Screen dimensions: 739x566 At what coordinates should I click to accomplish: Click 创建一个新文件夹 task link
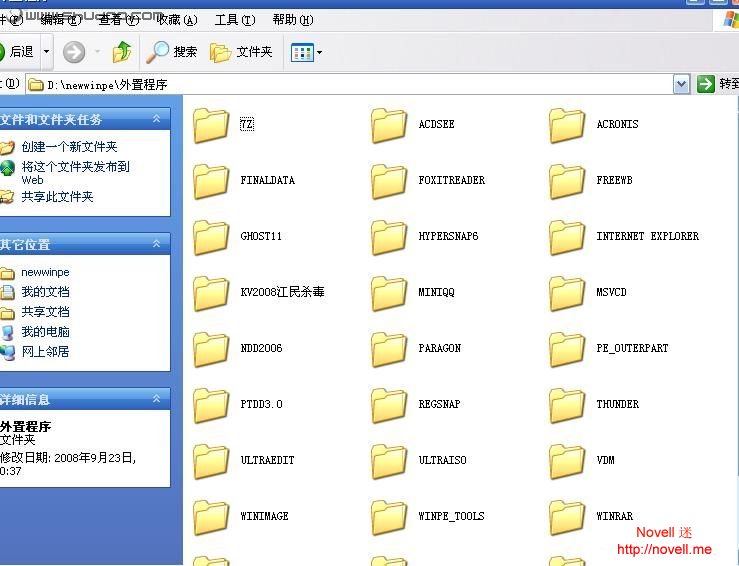point(69,147)
